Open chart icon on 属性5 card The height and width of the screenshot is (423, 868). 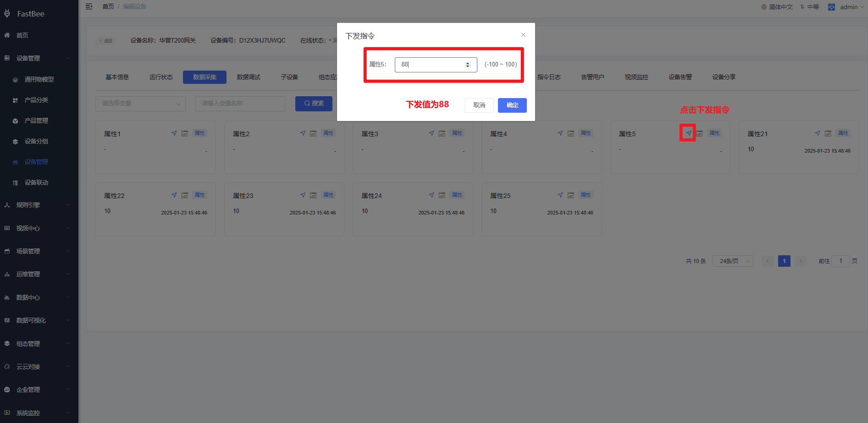700,133
